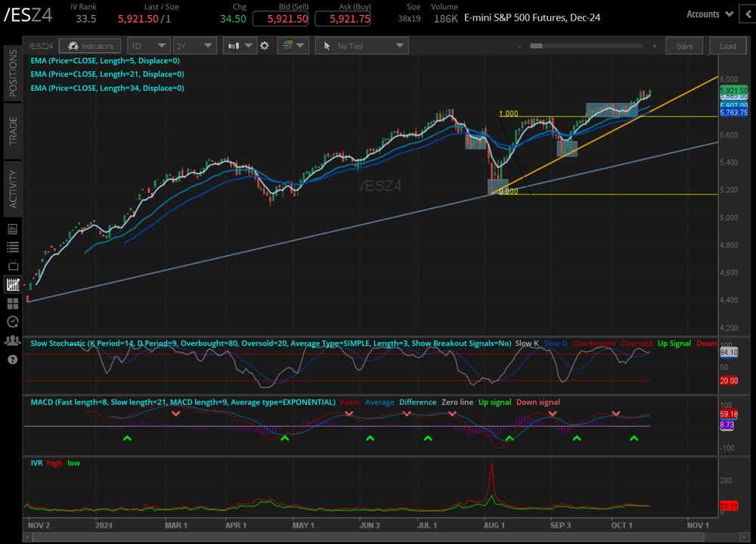Click the MACD study label

pos(183,402)
